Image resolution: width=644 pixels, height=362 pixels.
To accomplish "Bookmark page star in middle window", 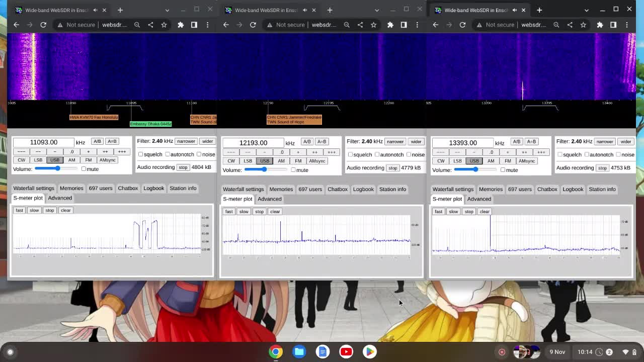I will click(373, 25).
